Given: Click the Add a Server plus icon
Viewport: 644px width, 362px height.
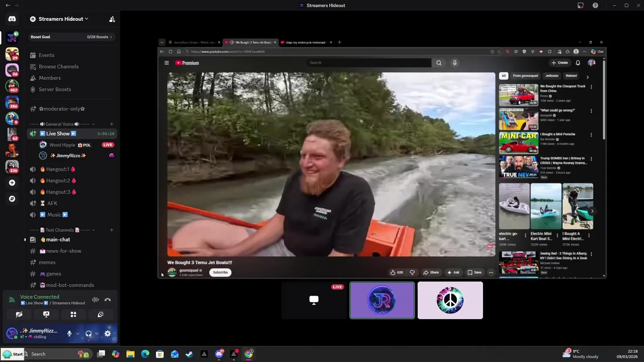Looking at the screenshot, I should pyautogui.click(x=12, y=183).
